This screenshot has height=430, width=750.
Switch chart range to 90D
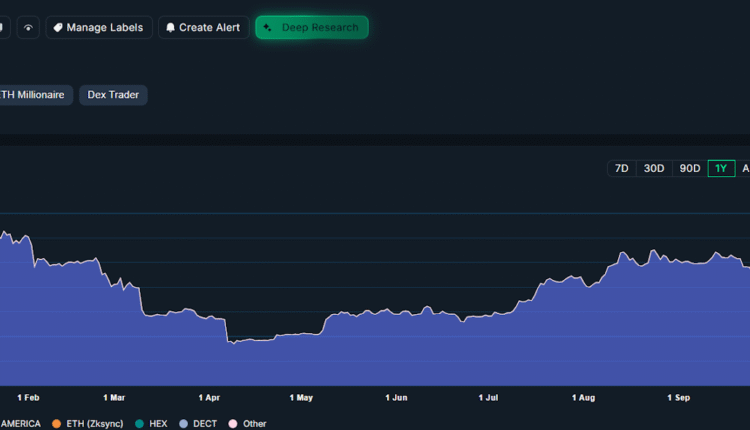[689, 168]
